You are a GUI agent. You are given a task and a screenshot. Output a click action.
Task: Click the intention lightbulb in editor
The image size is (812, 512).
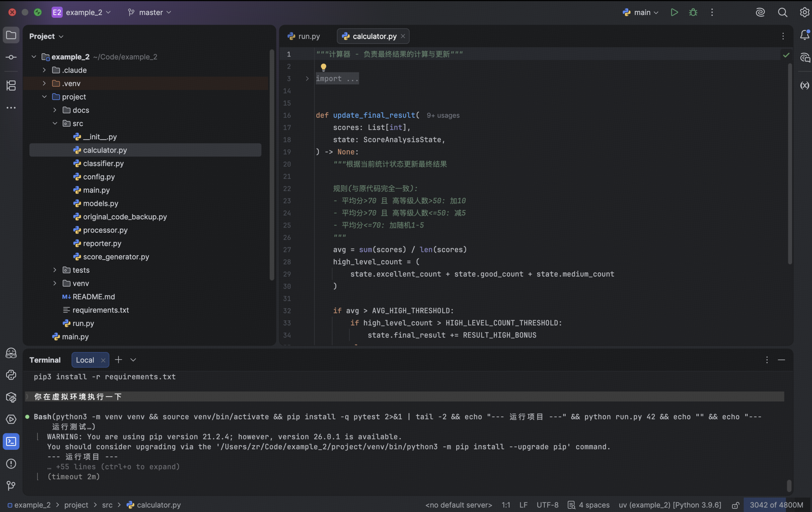pos(324,67)
